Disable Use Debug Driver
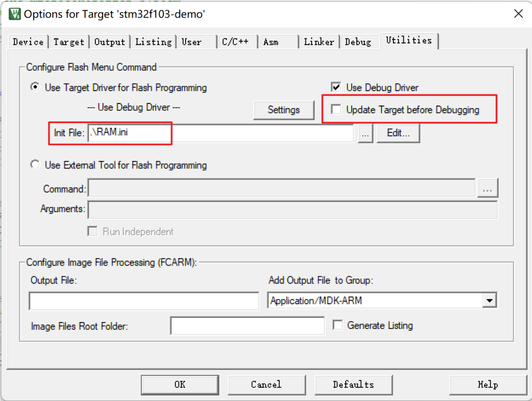Image resolution: width=532 pixels, height=401 pixels. (335, 87)
